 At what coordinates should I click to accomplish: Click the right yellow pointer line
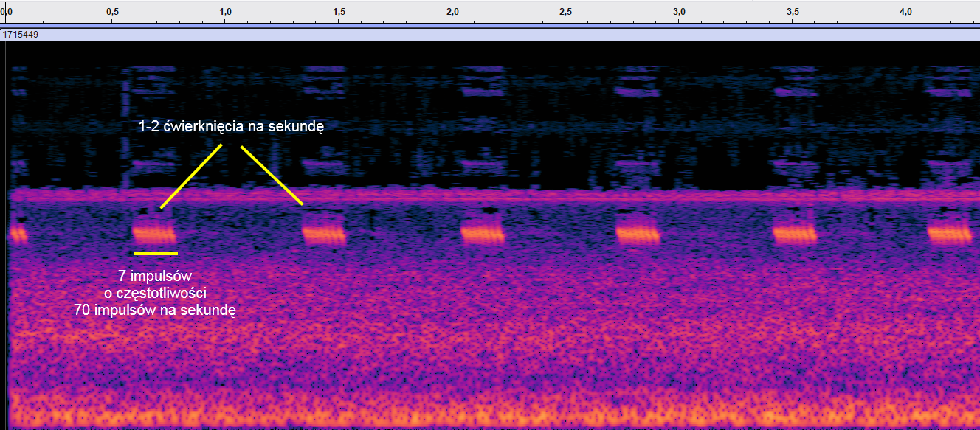click(272, 175)
